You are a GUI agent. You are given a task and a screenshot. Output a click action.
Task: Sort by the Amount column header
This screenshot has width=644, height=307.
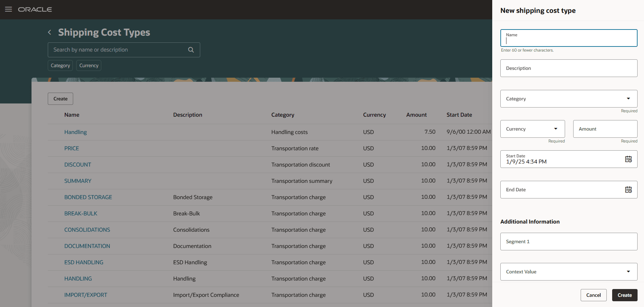[416, 115]
